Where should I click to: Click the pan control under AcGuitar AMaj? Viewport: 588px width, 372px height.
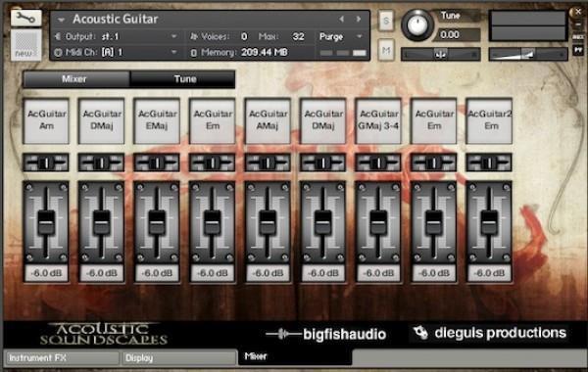[x=268, y=163]
